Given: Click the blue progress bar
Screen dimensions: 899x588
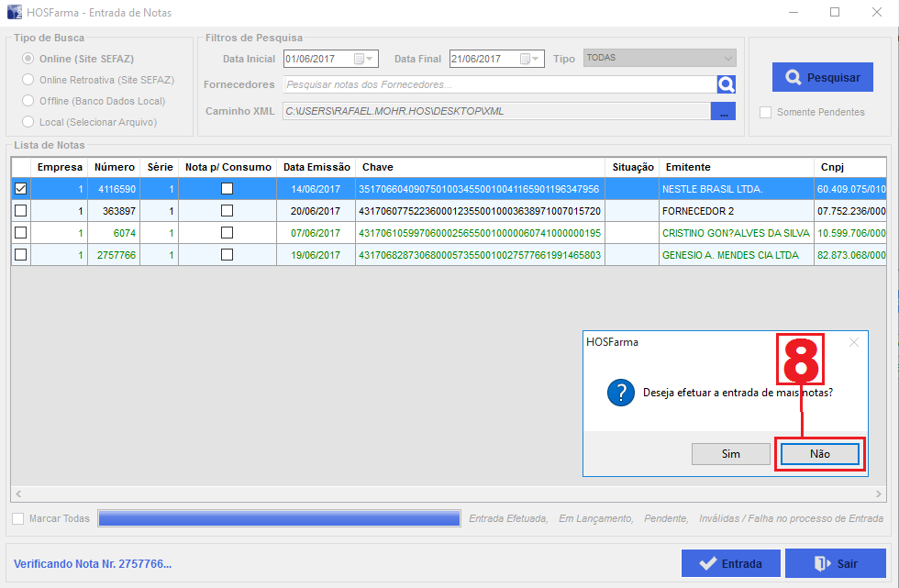Looking at the screenshot, I should click(279, 519).
